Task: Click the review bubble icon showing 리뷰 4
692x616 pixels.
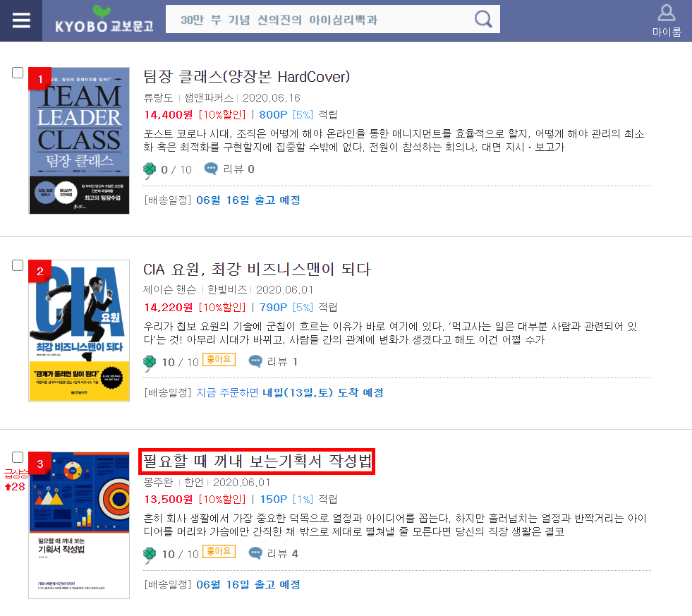Action: [x=255, y=554]
